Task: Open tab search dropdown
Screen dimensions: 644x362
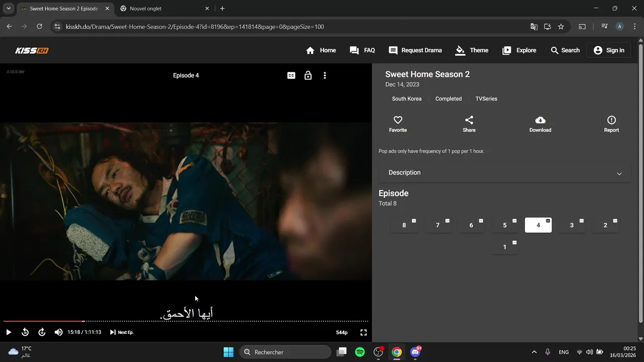Action: 8,9
